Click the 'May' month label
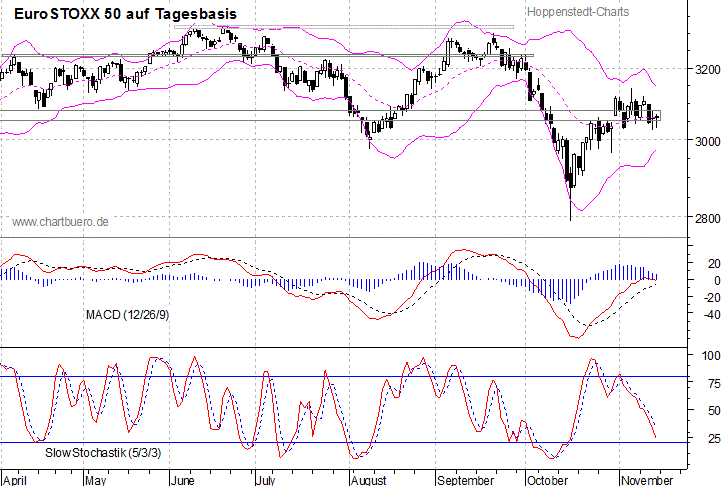Screen dimensions: 723x486 (x=95, y=480)
